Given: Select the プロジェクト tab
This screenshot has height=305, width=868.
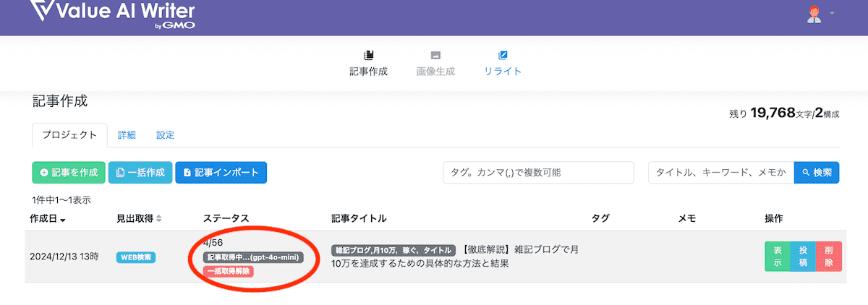Looking at the screenshot, I should (69, 135).
